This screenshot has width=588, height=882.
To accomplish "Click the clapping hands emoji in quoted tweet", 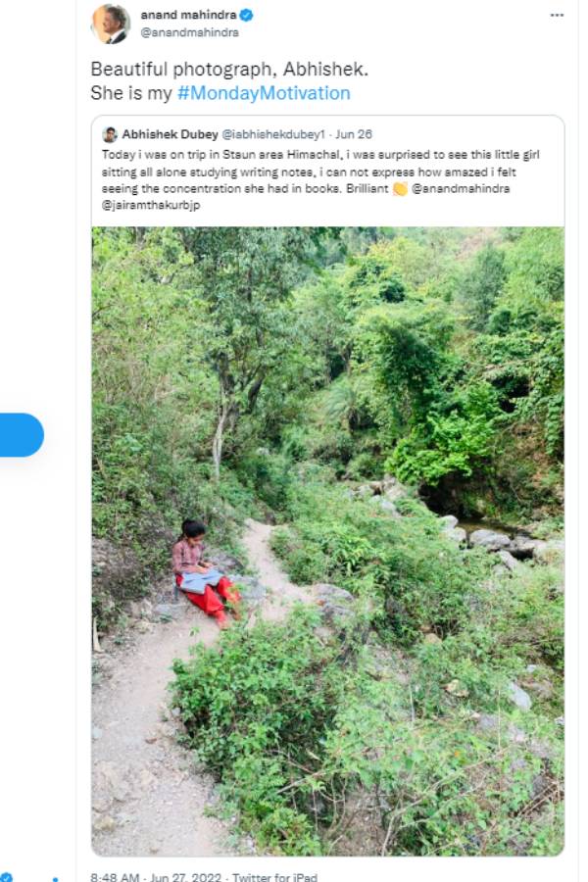I will point(400,189).
